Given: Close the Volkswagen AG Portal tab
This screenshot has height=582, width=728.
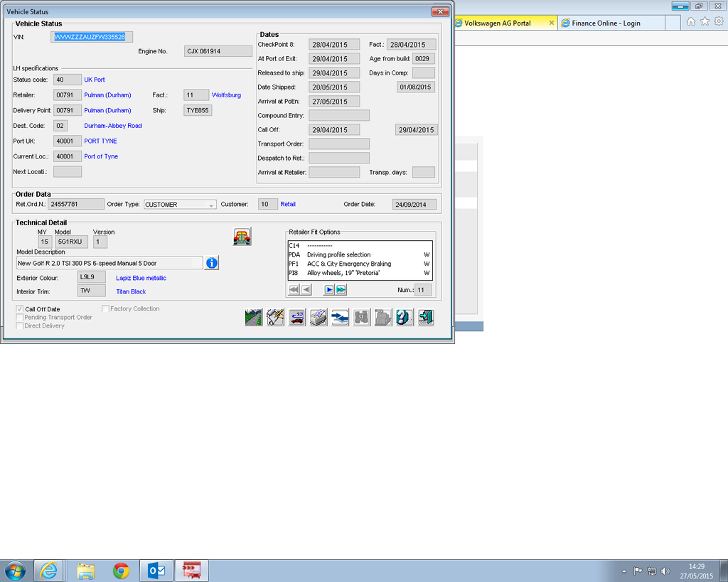Looking at the screenshot, I should click(x=551, y=23).
